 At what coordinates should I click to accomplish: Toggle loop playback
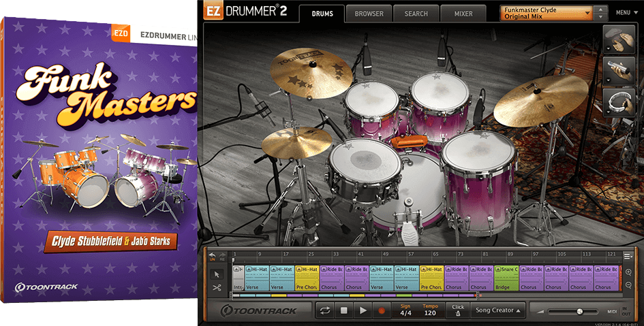coord(325,311)
